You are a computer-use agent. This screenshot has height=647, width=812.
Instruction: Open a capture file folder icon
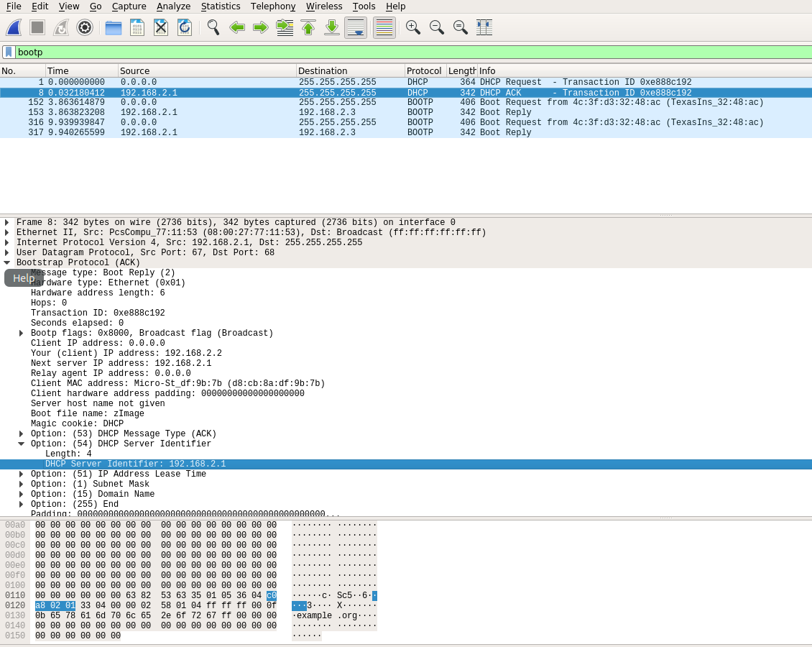click(114, 27)
